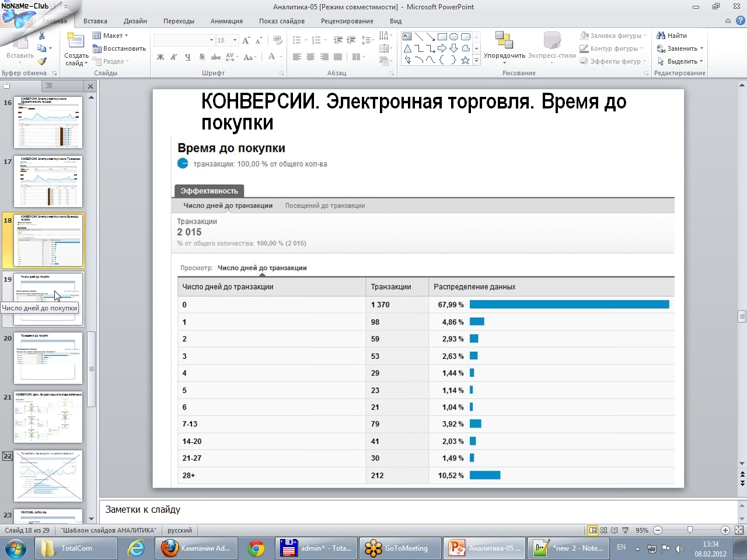
Task: Select the Format Painter brush icon
Action: tap(42, 61)
